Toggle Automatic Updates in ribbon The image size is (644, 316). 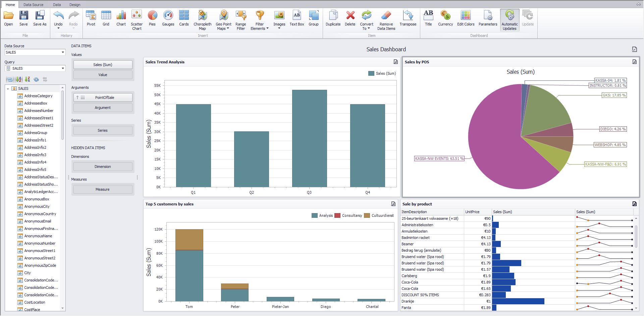pos(509,20)
